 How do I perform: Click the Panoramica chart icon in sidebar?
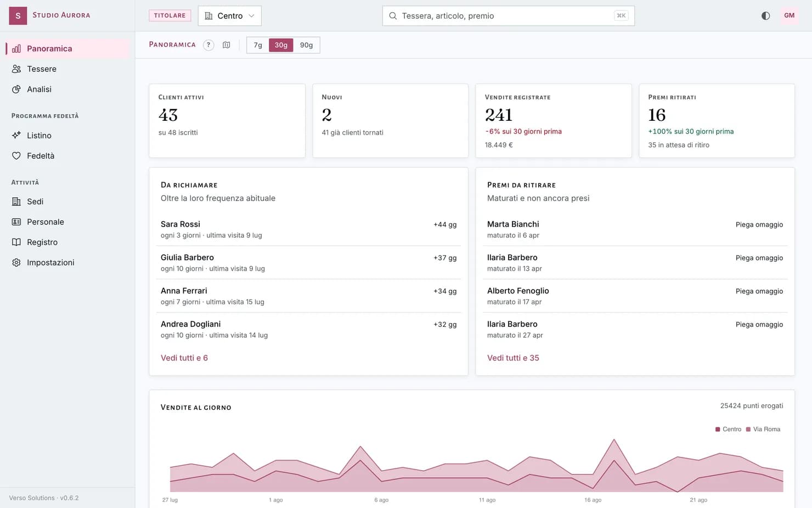[x=16, y=48]
